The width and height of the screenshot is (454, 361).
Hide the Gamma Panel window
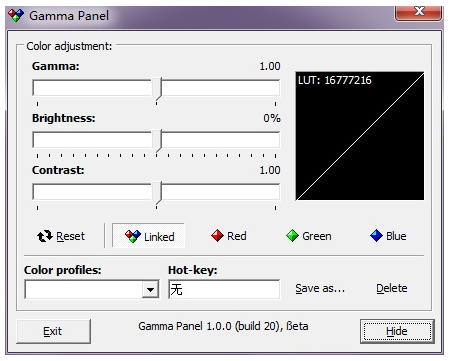point(397,331)
